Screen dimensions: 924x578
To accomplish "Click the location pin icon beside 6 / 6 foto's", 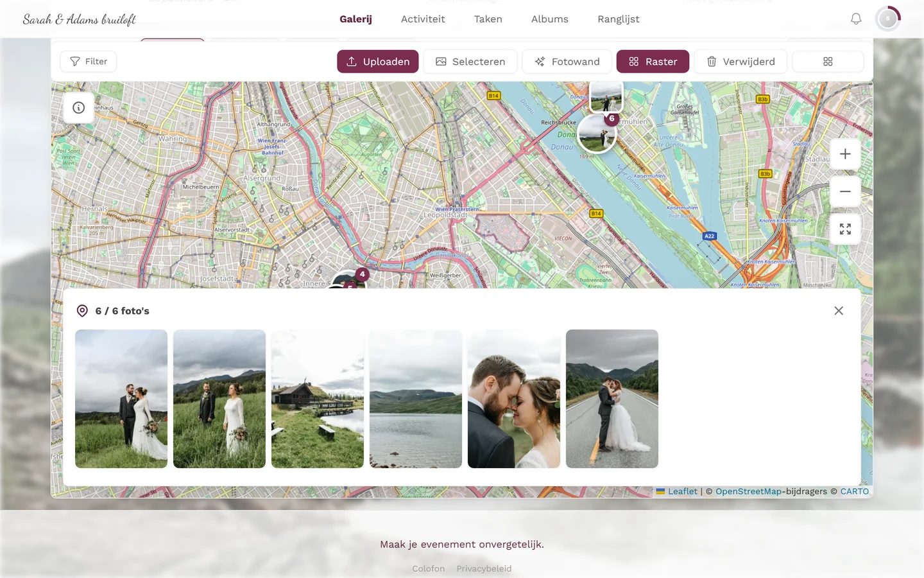I will coord(82,311).
